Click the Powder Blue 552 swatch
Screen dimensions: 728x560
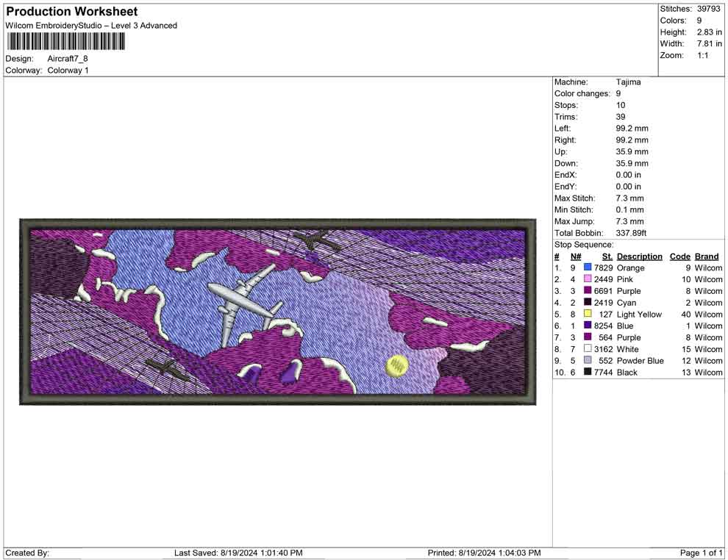point(588,361)
